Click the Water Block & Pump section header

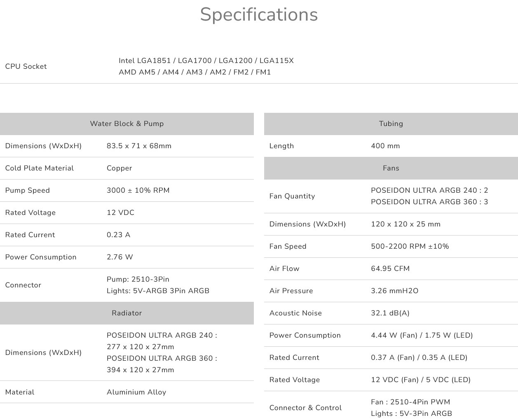127,124
